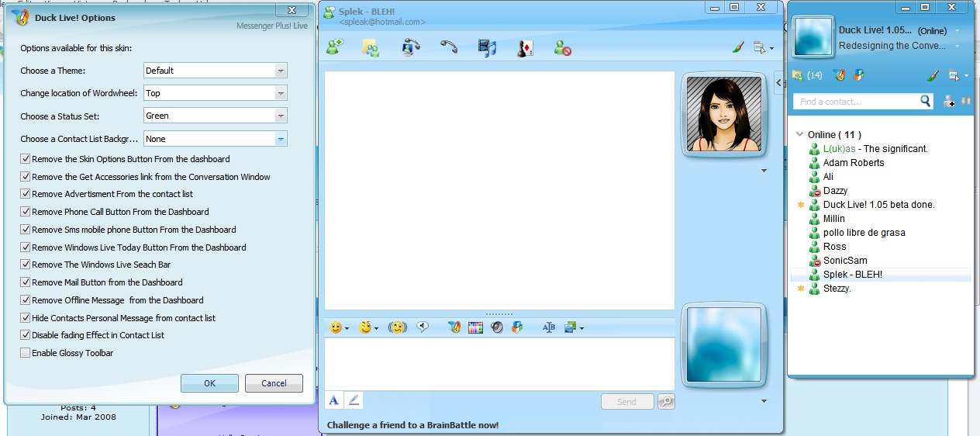Toggle Remove Windows Live Today Button option
This screenshot has width=980, height=436.
coord(26,247)
